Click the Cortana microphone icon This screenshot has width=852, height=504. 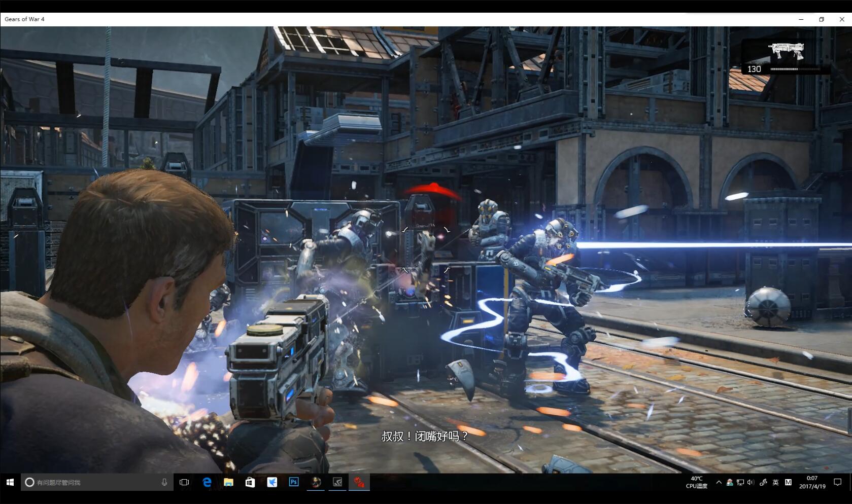coord(164,482)
